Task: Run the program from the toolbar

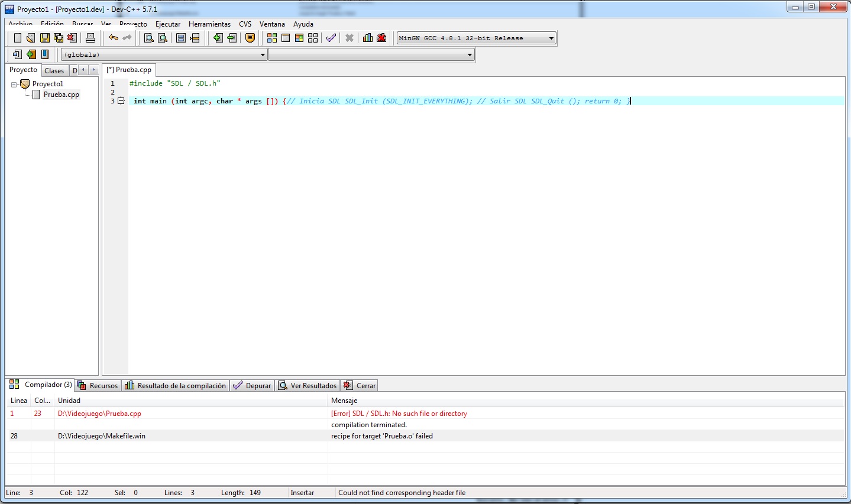Action: 286,38
